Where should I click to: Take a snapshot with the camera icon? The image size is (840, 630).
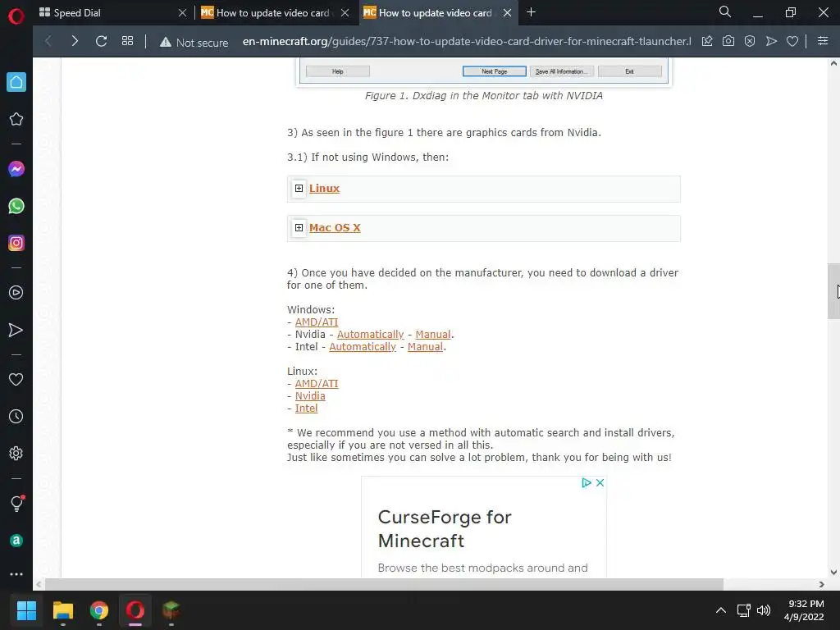tap(728, 41)
